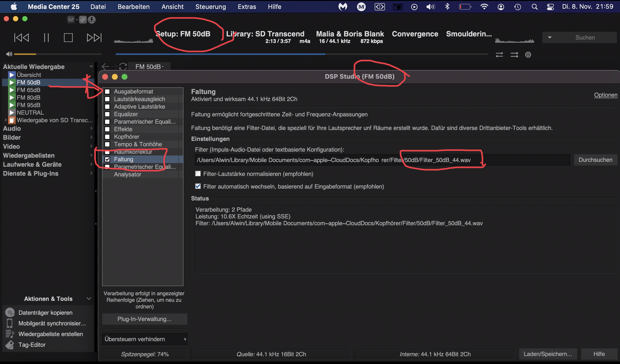Select the NEUTRAL zone
The width and height of the screenshot is (620, 364).
(x=30, y=113)
